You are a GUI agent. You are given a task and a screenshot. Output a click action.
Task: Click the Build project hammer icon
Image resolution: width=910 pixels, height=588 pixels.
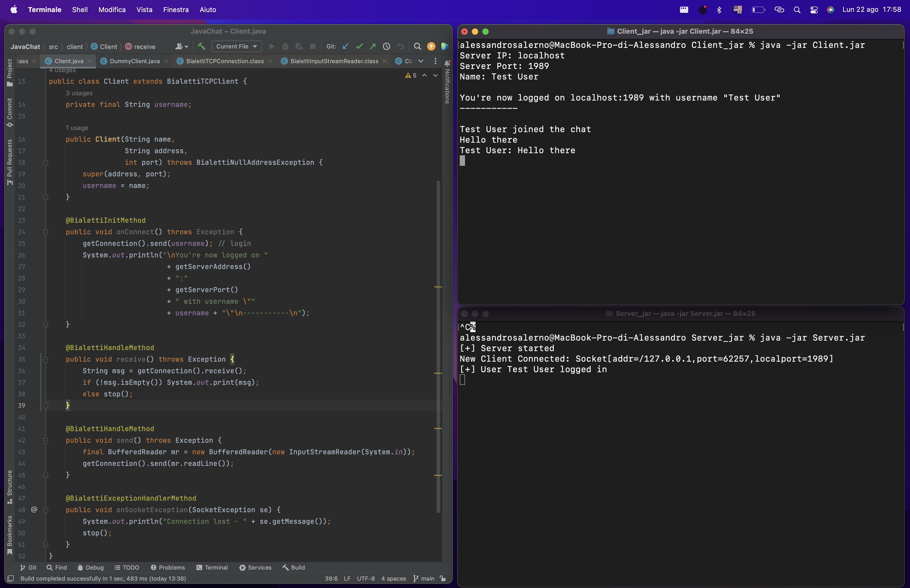201,46
